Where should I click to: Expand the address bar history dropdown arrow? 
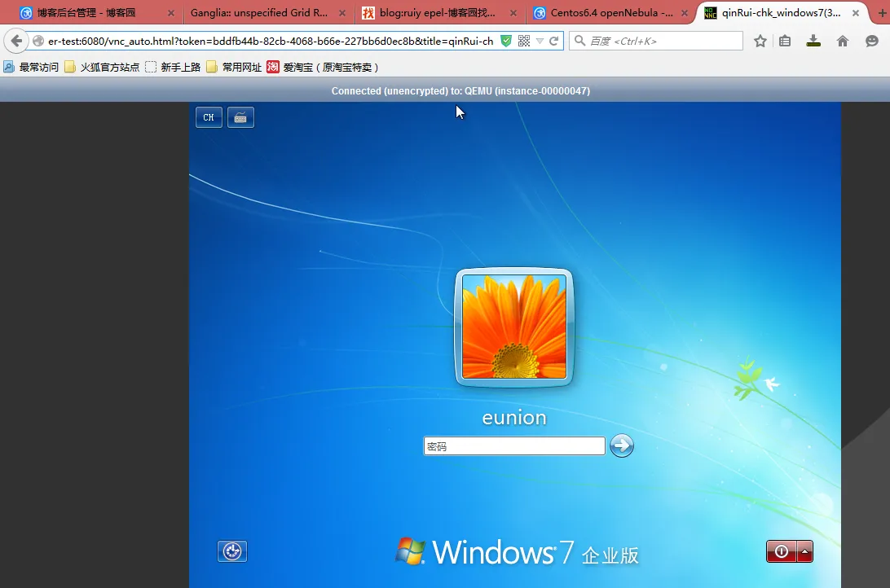pyautogui.click(x=540, y=41)
